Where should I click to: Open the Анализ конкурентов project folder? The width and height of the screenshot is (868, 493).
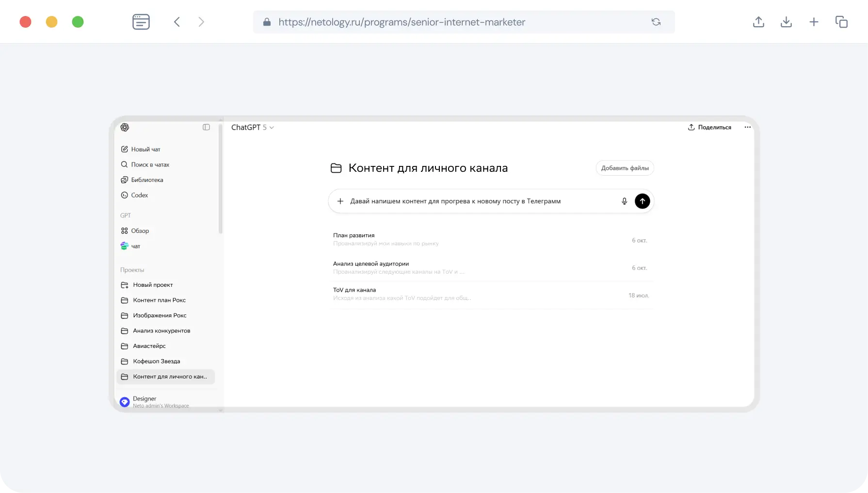pos(161,331)
